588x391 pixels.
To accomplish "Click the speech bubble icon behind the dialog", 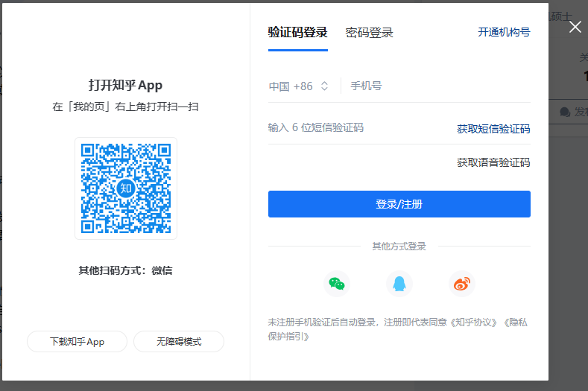I will coord(564,112).
